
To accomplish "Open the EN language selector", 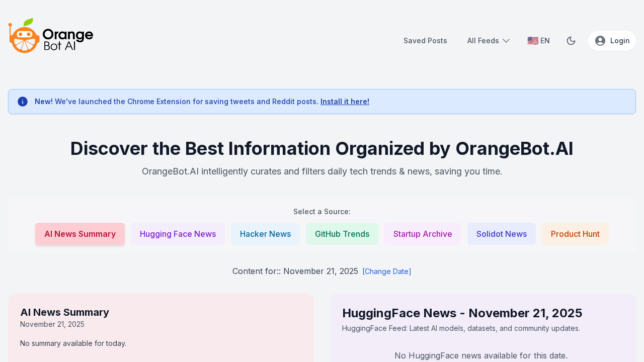I will tap(538, 40).
